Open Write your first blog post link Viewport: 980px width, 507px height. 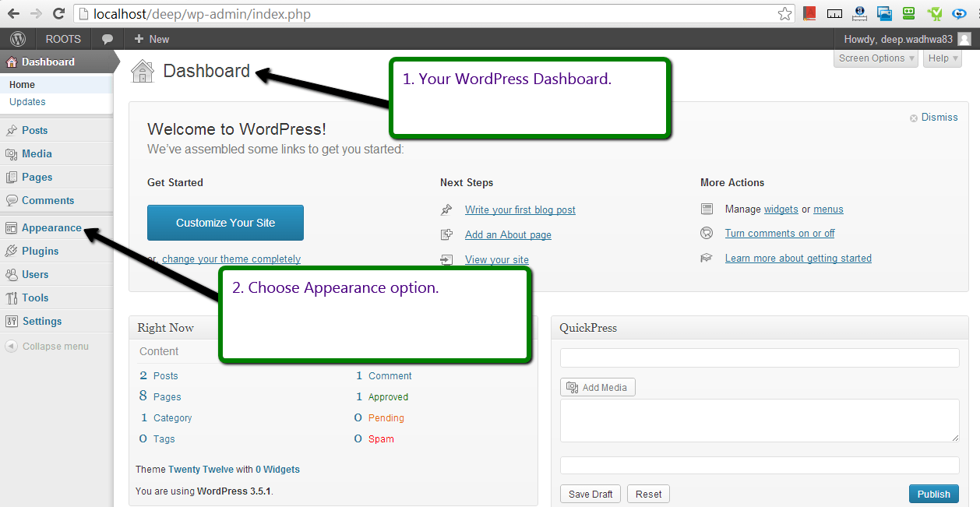pyautogui.click(x=520, y=209)
